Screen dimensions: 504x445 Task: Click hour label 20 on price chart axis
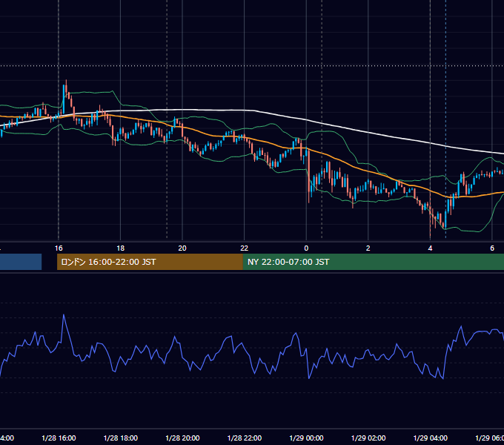pyautogui.click(x=182, y=248)
